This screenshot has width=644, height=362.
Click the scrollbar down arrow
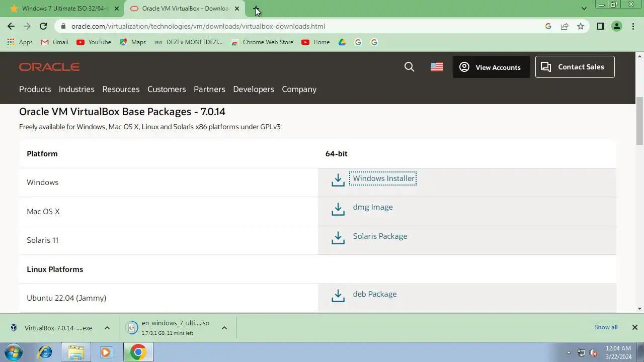pyautogui.click(x=639, y=309)
